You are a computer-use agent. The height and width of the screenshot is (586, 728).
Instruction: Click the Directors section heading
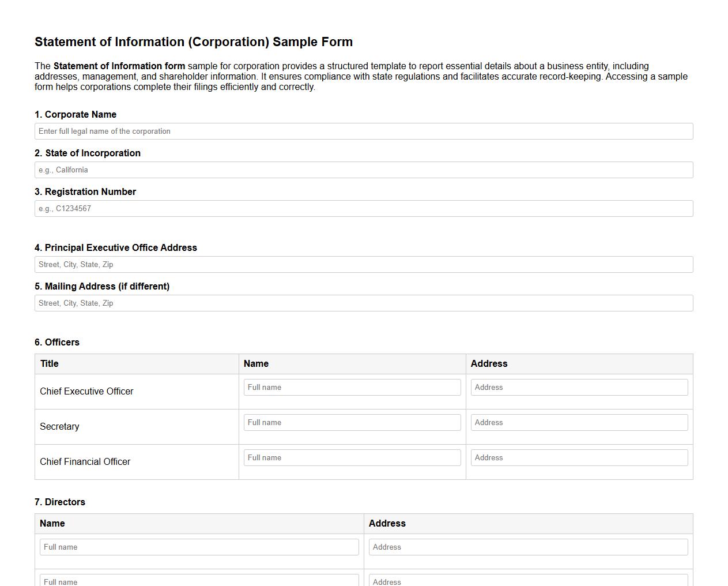[x=61, y=502]
